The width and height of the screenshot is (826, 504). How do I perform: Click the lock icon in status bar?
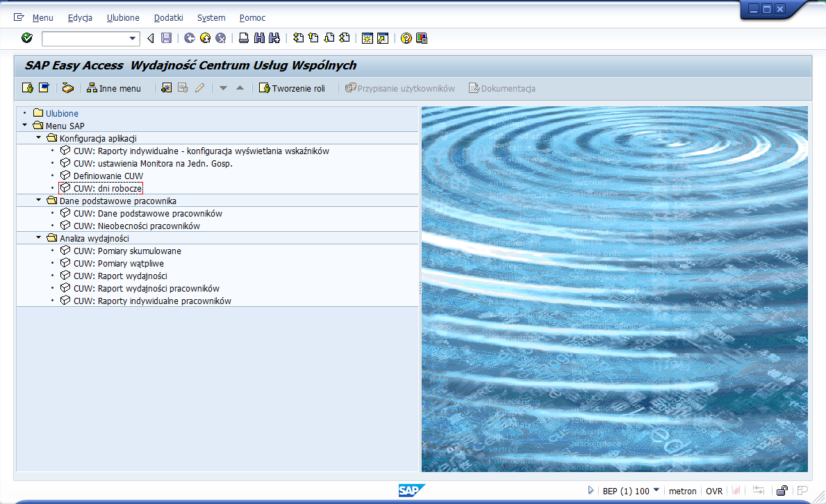pos(782,491)
